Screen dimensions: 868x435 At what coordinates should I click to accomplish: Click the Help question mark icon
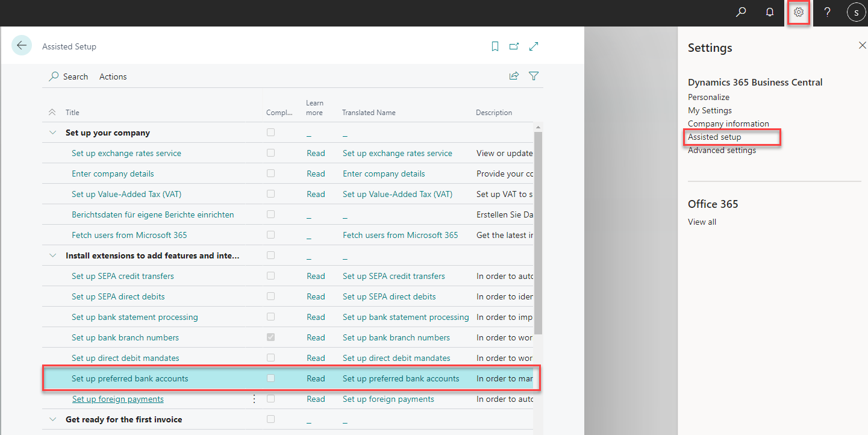click(x=827, y=12)
